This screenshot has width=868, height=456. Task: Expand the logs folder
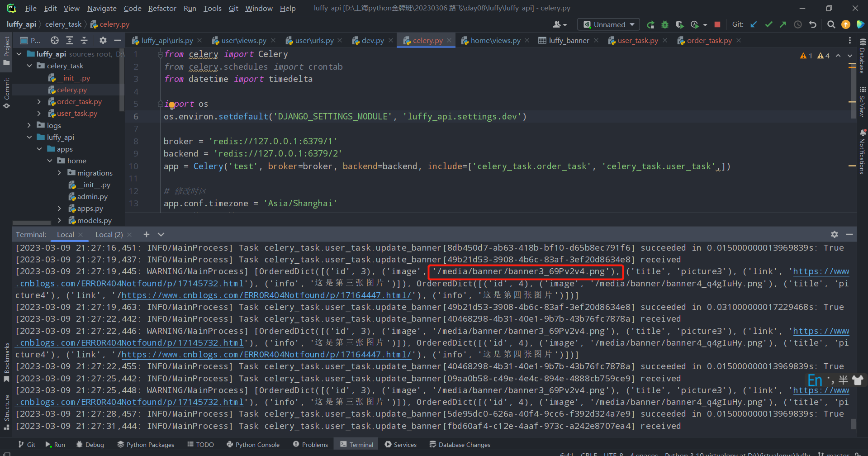coord(29,125)
